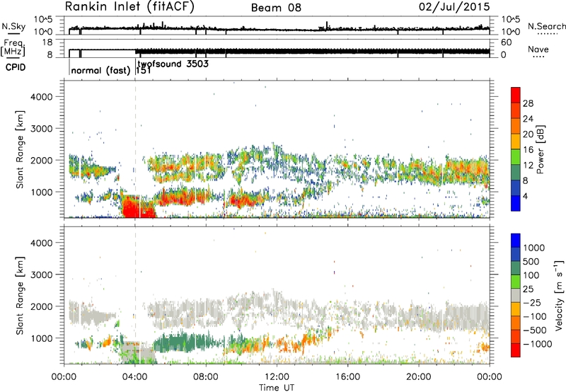Click the "Slant Range [km]" label of the velocity plot
The height and width of the screenshot is (392, 566).
tap(20, 296)
